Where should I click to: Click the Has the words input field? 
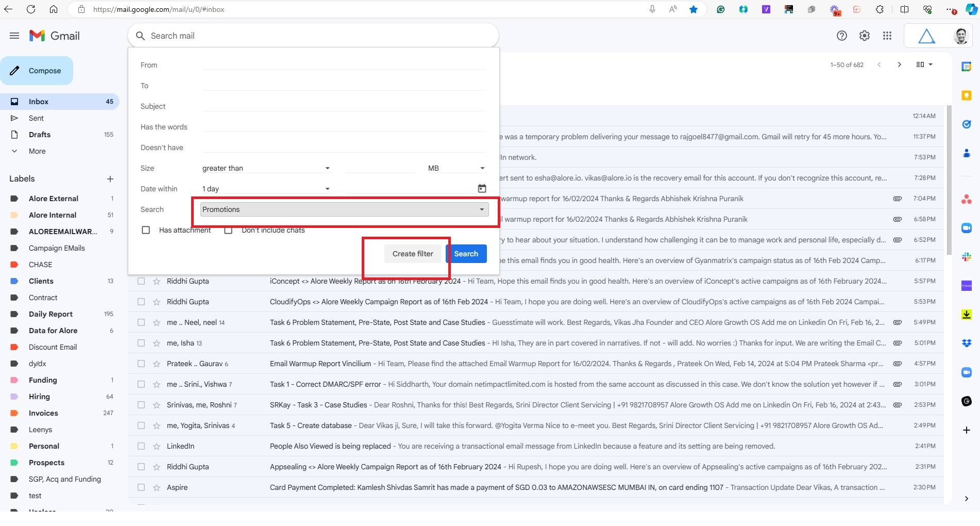(x=344, y=126)
